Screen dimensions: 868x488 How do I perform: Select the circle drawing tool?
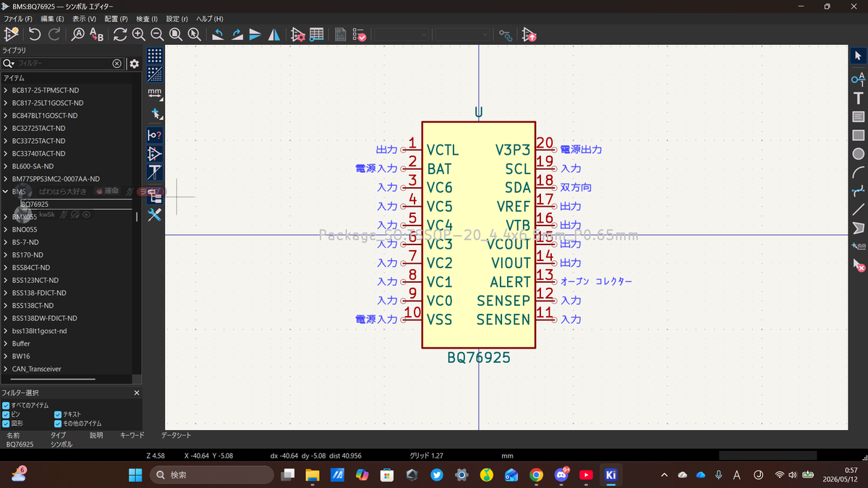coord(858,154)
